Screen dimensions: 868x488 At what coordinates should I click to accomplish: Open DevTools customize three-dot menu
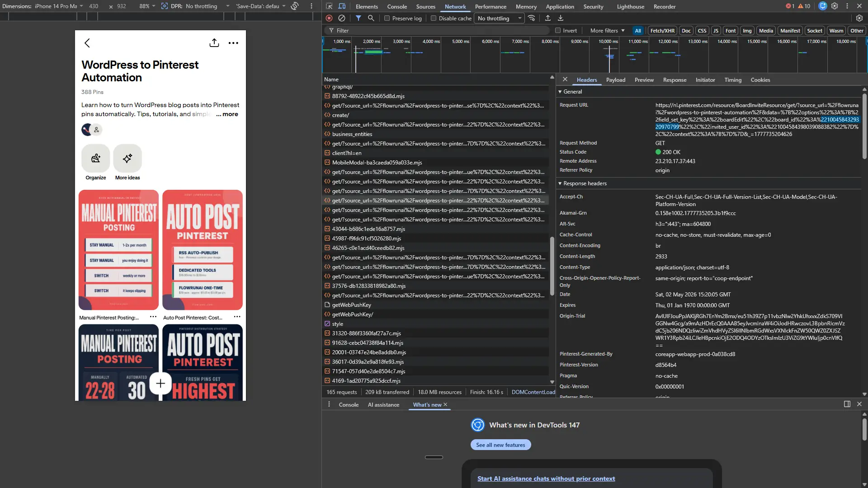(x=847, y=6)
